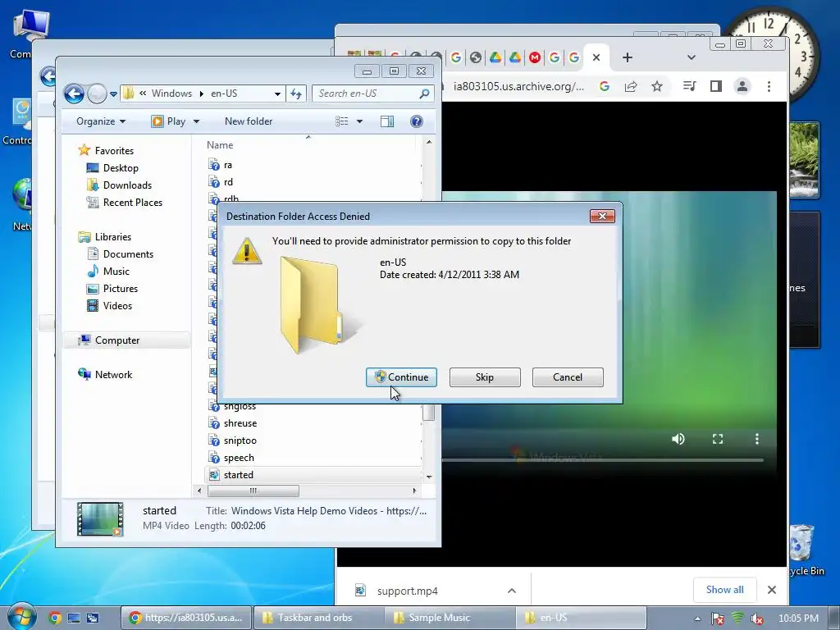Select the started video file
The image size is (840, 630).
click(x=239, y=475)
